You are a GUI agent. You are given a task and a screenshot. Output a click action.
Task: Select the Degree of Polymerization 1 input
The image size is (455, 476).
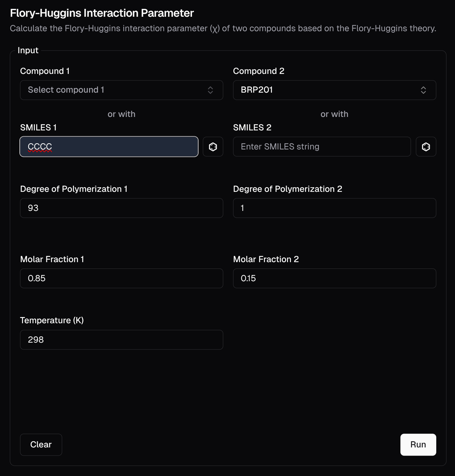point(121,208)
